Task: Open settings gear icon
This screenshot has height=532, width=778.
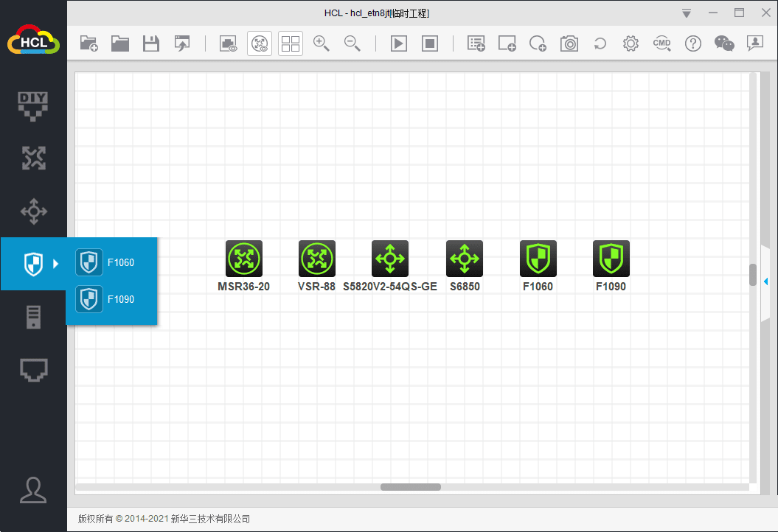Action: [631, 43]
